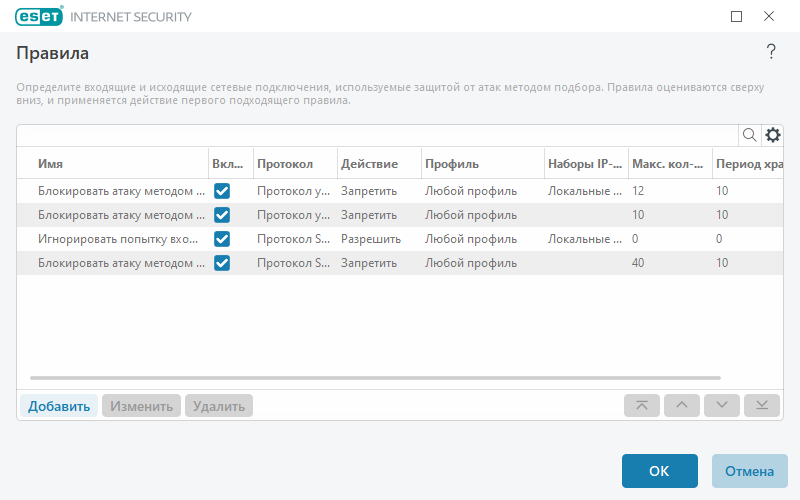Toggle checkbox of rule with max count 10
Viewport: 800px width, 500px height.
tap(222, 215)
